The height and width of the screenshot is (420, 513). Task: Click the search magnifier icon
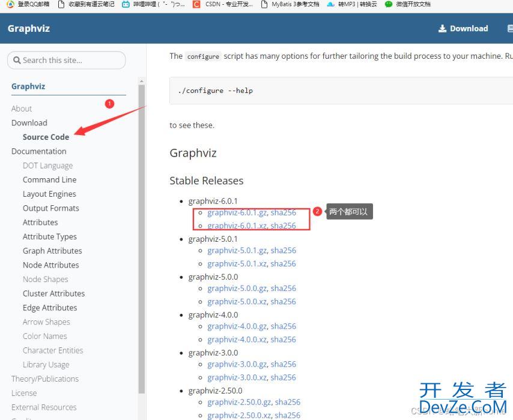[x=17, y=60]
